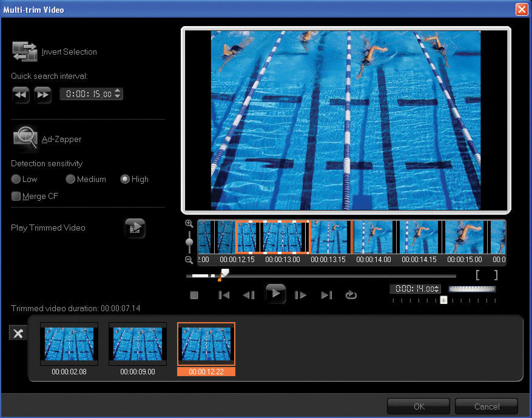
Task: Click the Play button
Action: point(275,294)
